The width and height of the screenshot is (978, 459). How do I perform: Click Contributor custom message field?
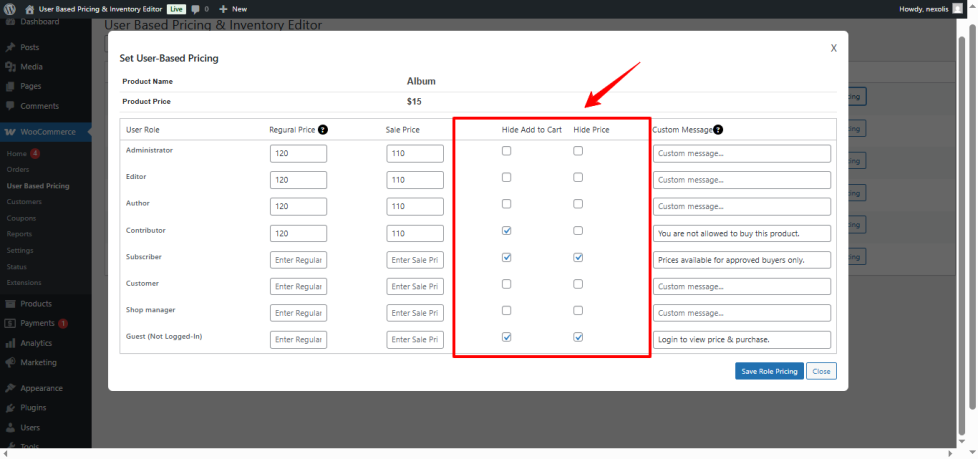pyautogui.click(x=742, y=233)
